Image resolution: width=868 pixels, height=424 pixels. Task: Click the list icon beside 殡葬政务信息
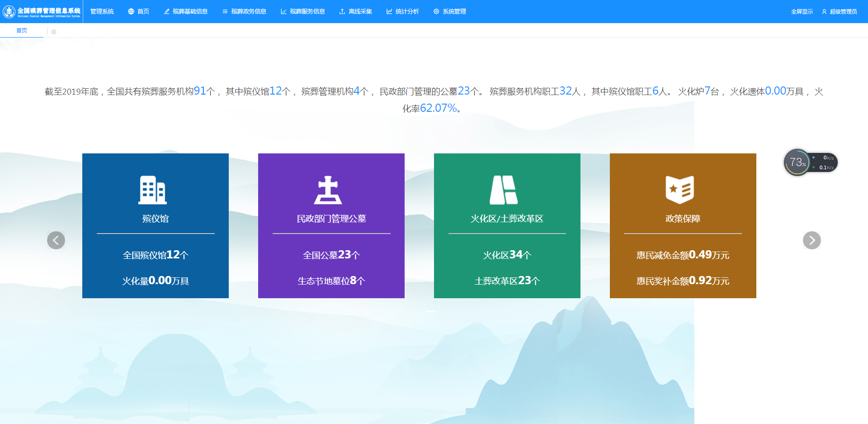pos(225,11)
